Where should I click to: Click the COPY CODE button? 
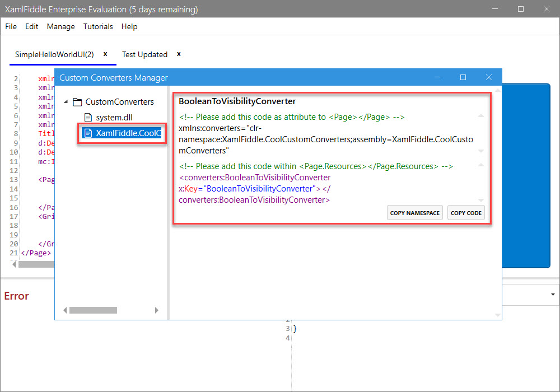coord(466,213)
